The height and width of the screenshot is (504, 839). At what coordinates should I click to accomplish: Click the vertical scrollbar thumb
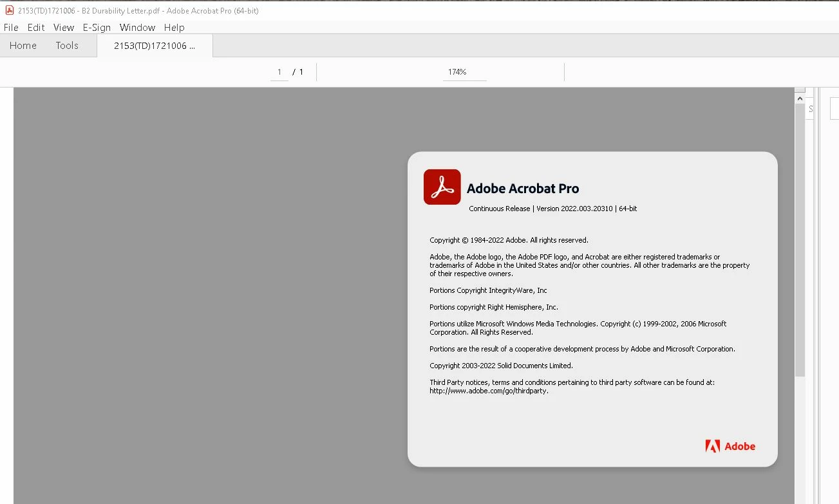800,240
